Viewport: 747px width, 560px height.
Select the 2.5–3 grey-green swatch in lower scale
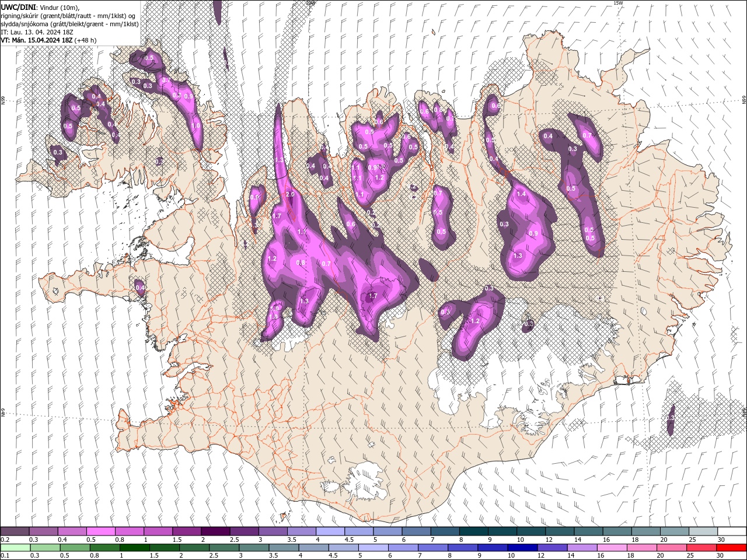224,547
